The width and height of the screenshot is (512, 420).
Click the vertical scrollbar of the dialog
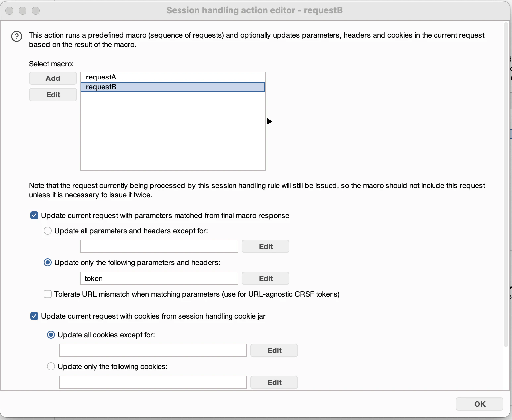506,184
